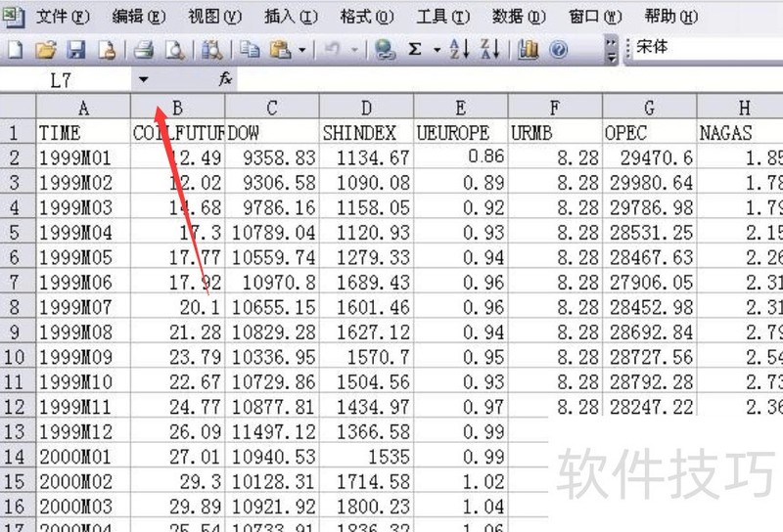Click the UEUROPE header cell
The width and height of the screenshot is (783, 532).
(x=461, y=132)
